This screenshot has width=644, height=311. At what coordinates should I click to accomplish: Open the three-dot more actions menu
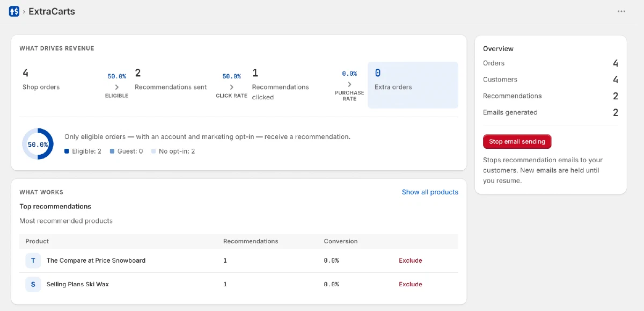tap(621, 11)
